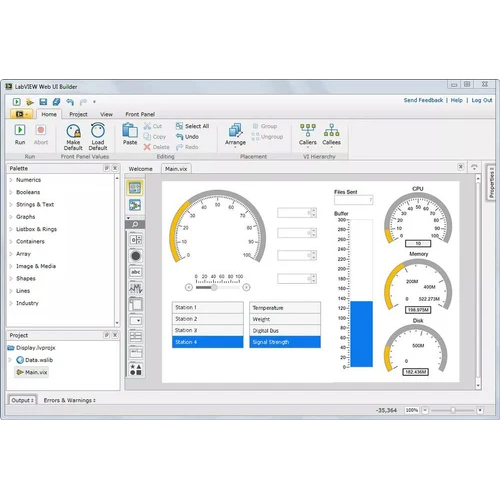
Task: Click the save disk icon in quick access toolbar
Action: [43, 102]
